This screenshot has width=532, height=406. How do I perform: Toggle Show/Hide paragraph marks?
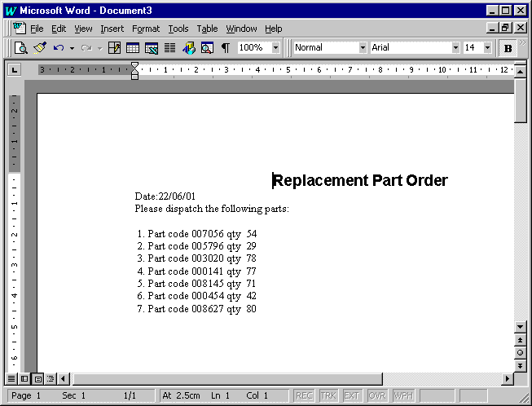click(x=226, y=48)
